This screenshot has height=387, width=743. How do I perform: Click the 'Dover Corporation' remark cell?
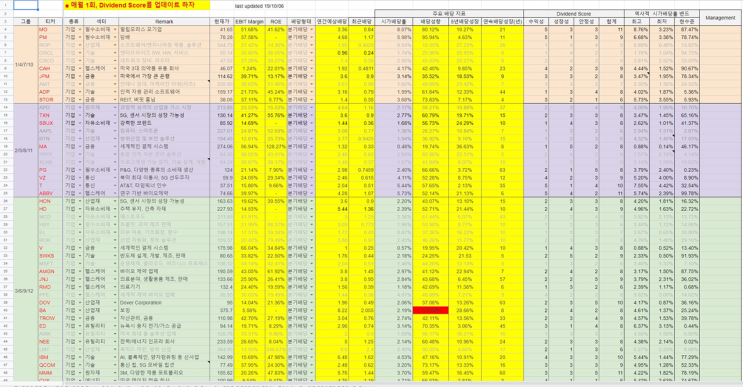coord(164,303)
